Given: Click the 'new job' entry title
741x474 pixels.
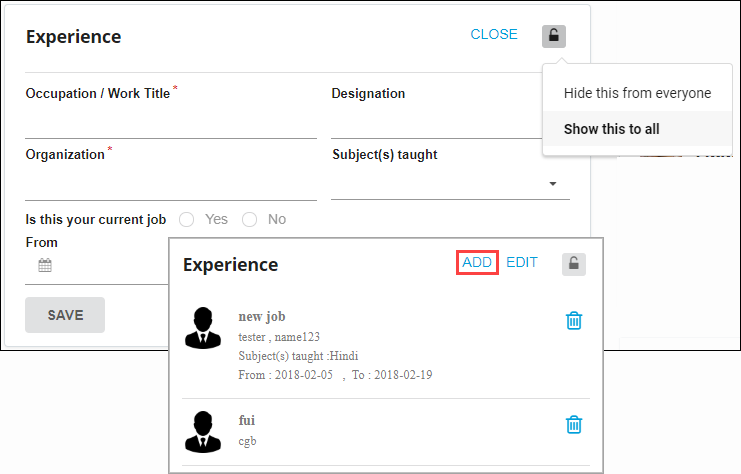Looking at the screenshot, I should (x=262, y=317).
